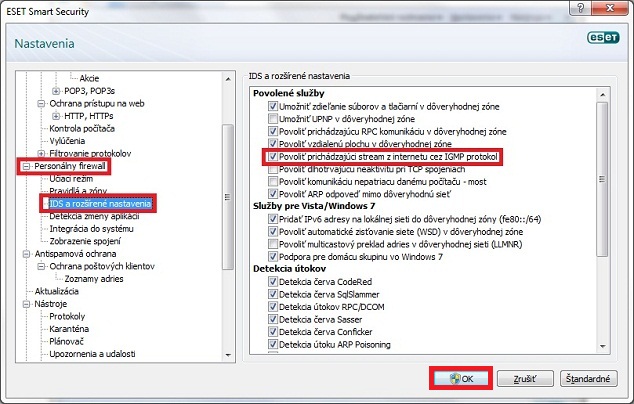Click the options list scroll-up arrow

(602, 95)
